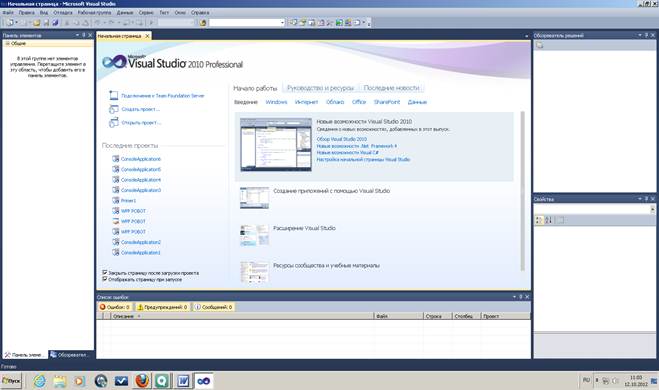This screenshot has width=659, height=390.
Task: Switch to the Руководство и ресурсы tab
Action: click(x=320, y=88)
